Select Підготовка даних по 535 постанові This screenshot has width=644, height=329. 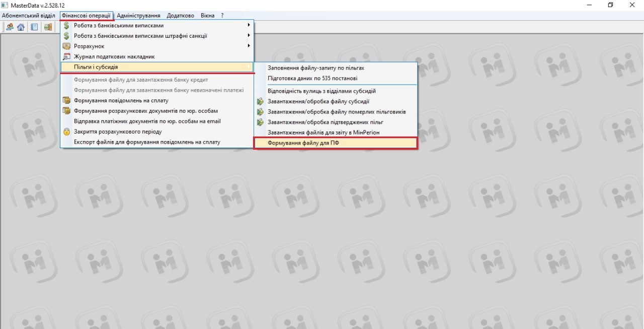[x=312, y=79]
